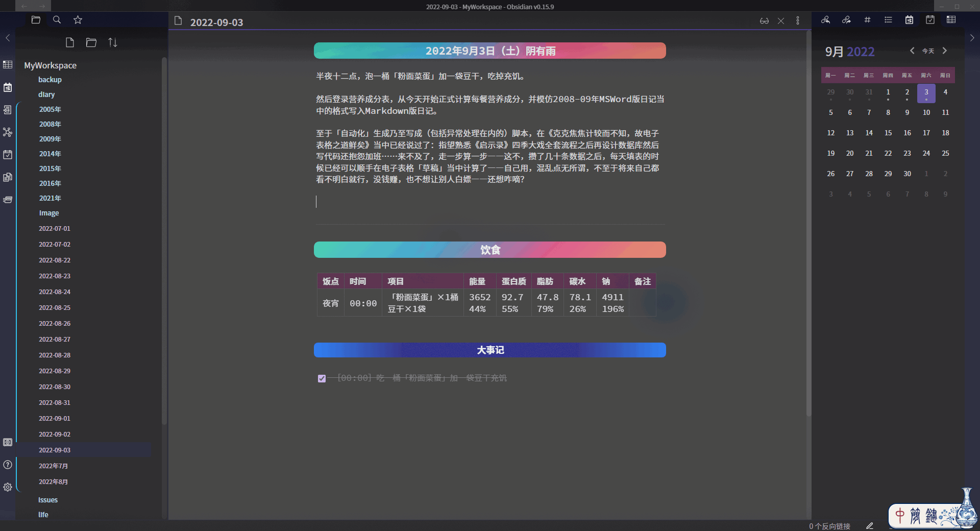The height and width of the screenshot is (531, 980).
Task: Show backlinks pane tab
Action: click(x=825, y=20)
